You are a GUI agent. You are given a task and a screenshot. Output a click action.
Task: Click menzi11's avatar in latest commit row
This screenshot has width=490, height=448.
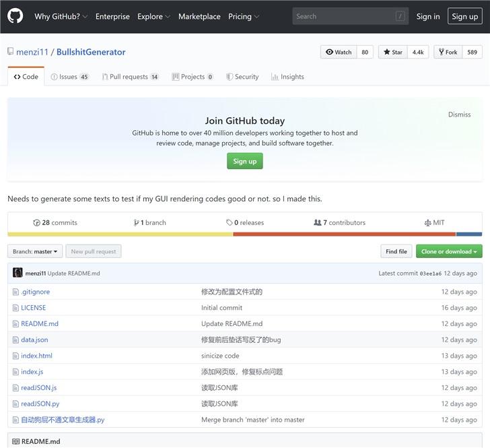17,273
